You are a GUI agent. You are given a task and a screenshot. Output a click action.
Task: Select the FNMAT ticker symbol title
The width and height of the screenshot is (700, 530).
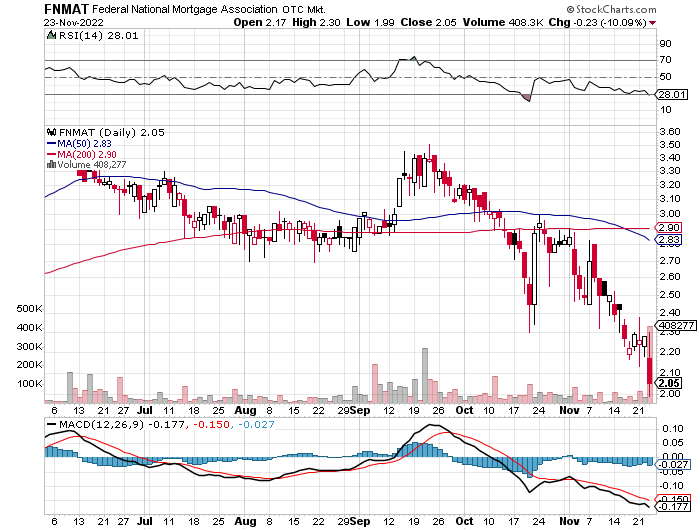coord(67,9)
